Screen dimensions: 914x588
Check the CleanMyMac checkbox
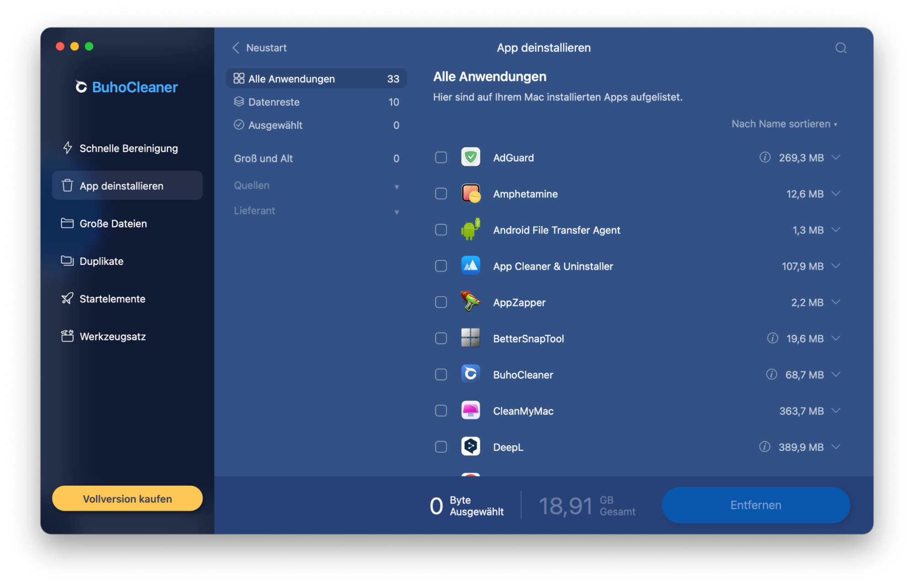441,411
